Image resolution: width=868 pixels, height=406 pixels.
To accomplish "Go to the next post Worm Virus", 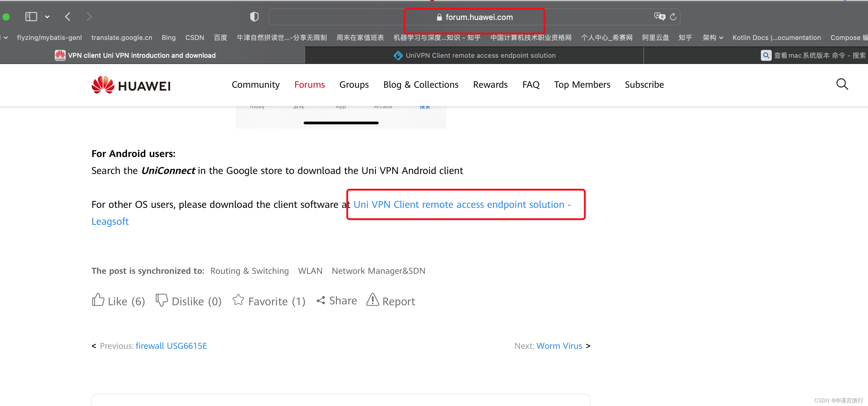I will [559, 346].
